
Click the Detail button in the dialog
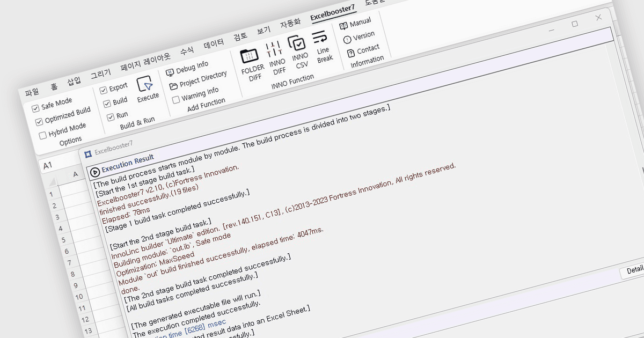coord(634,271)
